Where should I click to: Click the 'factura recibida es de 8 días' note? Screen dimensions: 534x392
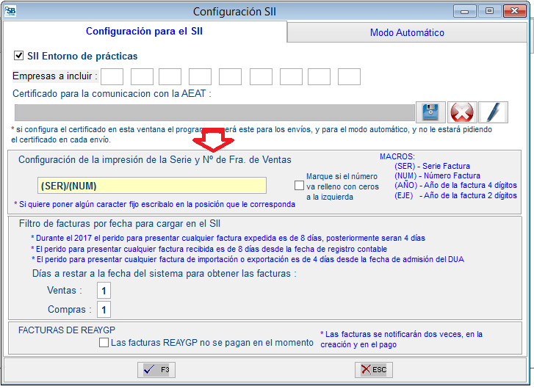[x=209, y=249]
